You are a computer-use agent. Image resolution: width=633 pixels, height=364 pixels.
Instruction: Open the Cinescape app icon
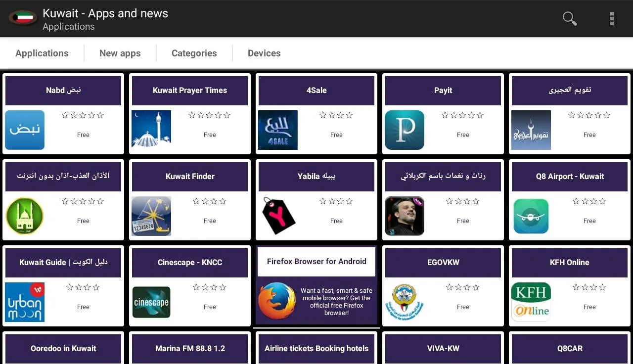click(x=151, y=302)
